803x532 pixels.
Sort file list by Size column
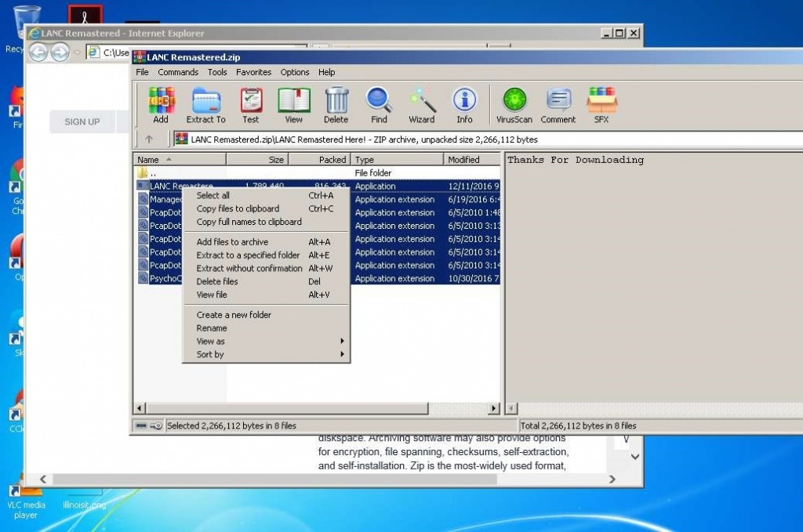(257, 160)
